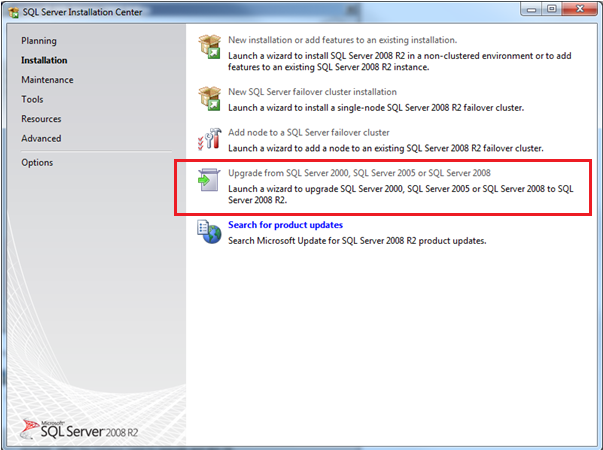The image size is (603, 450).
Task: Switch to the Advanced section
Action: [41, 138]
